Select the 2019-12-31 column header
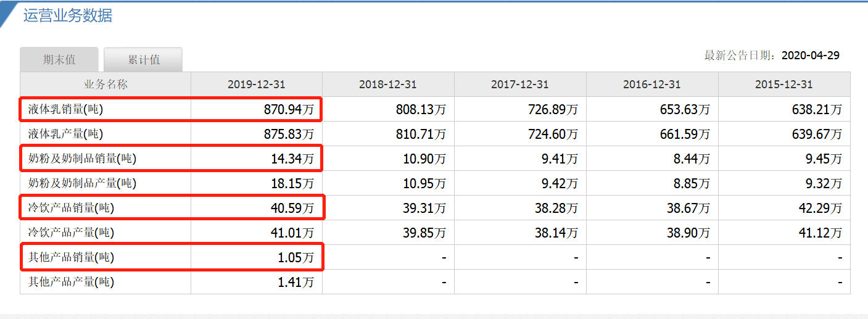The height and width of the screenshot is (319, 868). pos(256,85)
